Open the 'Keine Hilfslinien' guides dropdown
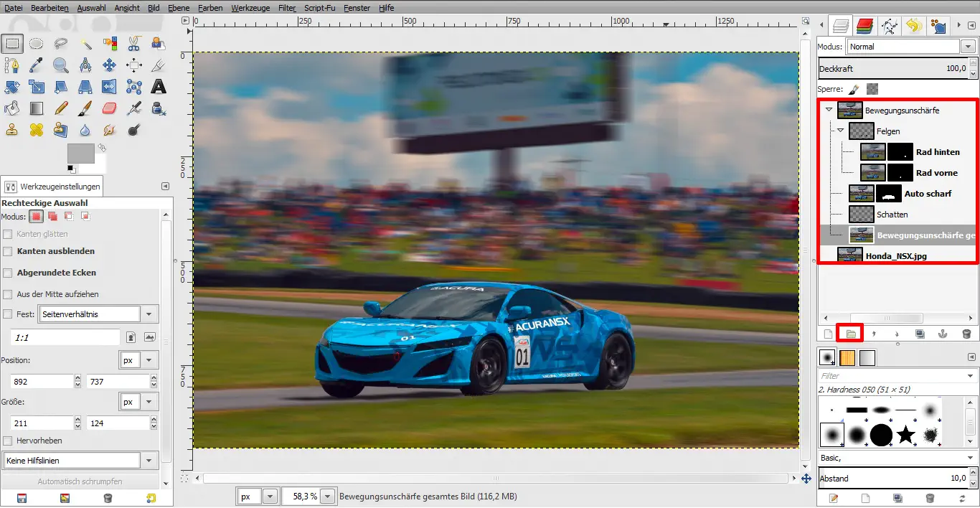 (x=80, y=460)
